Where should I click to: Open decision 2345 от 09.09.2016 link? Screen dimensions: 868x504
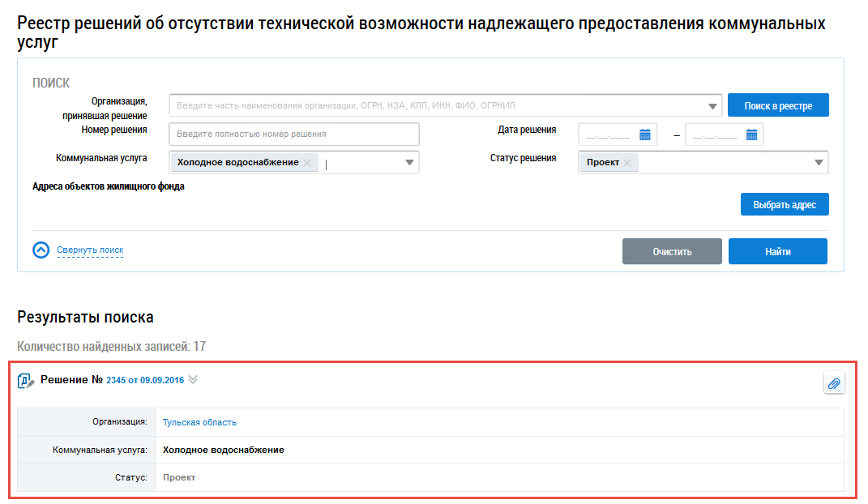(144, 380)
